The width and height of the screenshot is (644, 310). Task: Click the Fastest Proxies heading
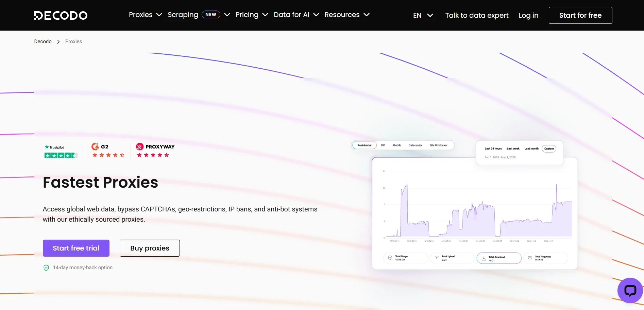point(100,183)
